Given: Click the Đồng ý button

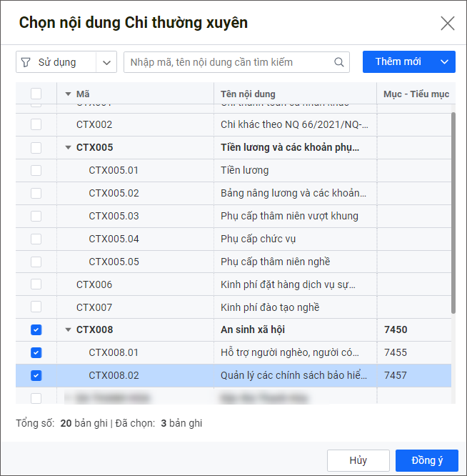Looking at the screenshot, I should coord(426,461).
